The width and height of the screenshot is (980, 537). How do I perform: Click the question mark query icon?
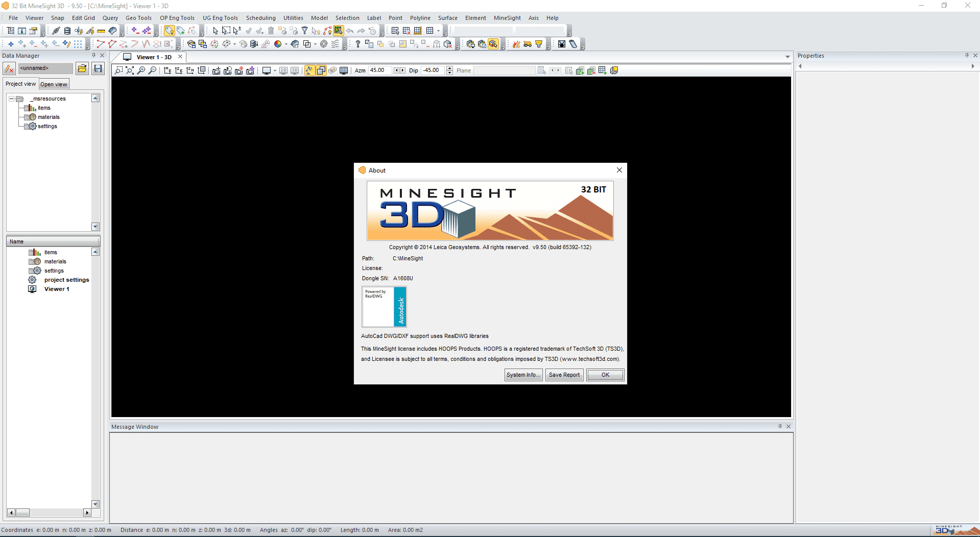tap(357, 44)
